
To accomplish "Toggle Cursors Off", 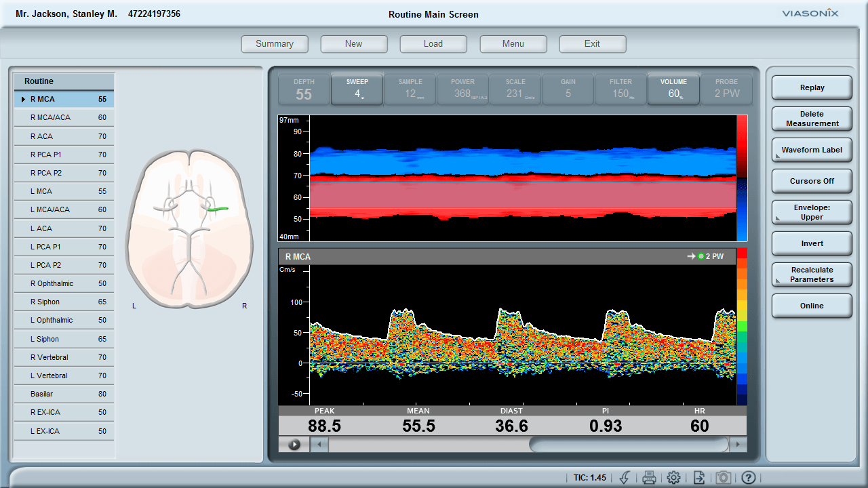I will (811, 181).
